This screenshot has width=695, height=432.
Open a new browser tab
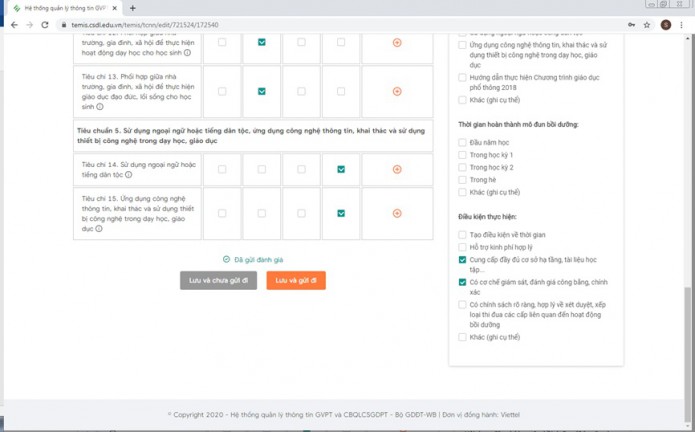click(x=133, y=8)
